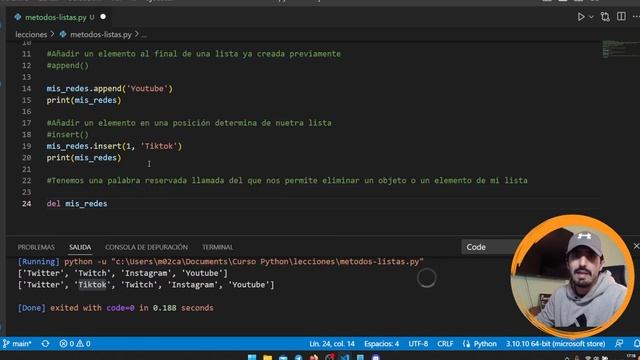Close the bottom panel with the X
The height and width of the screenshot is (360, 640).
636,246
